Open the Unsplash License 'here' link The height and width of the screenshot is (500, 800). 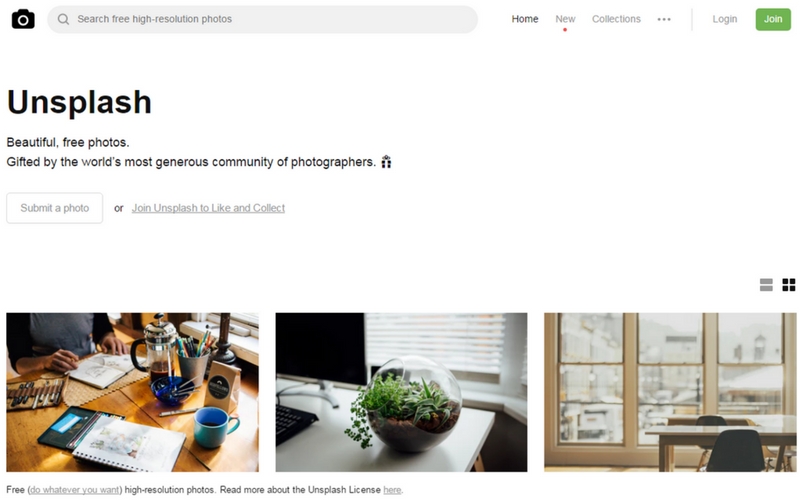pyautogui.click(x=392, y=490)
